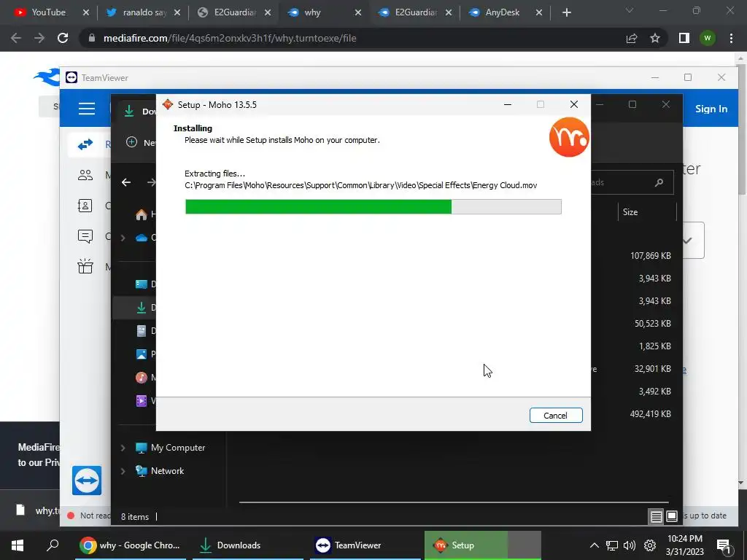Open a new Chrome tab

[x=566, y=13]
